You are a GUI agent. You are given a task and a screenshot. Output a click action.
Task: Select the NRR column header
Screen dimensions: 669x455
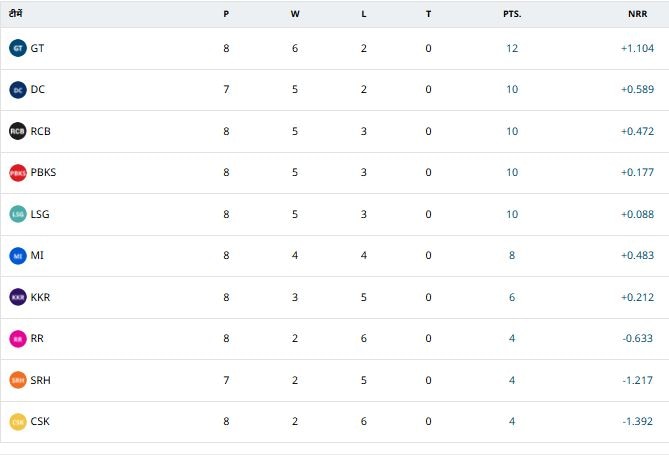(x=638, y=15)
